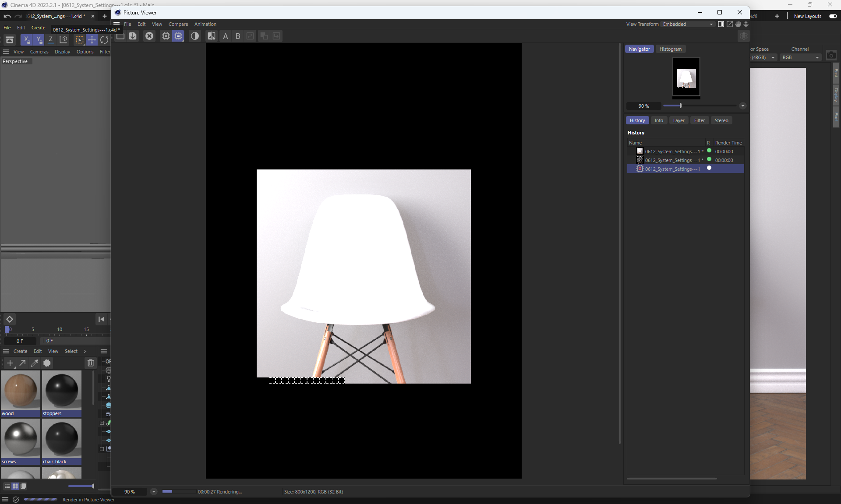Open the View Transform Embedded dropdown
Viewport: 841px width, 504px height.
point(688,25)
